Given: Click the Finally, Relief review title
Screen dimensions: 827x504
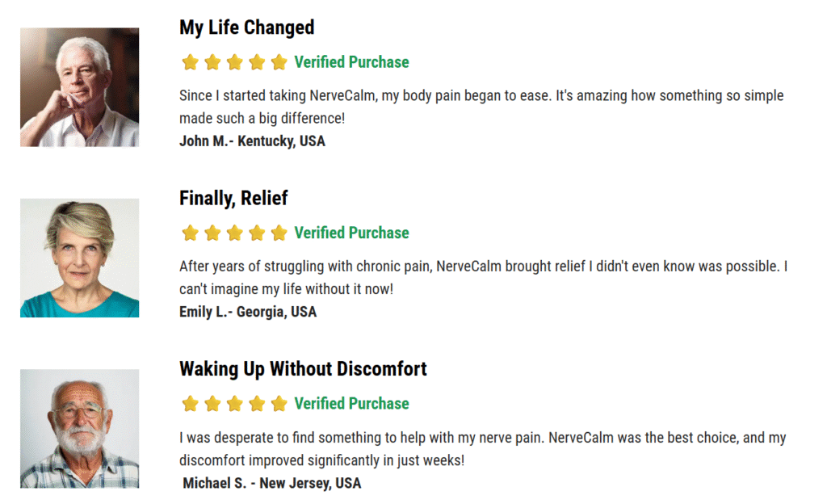Looking at the screenshot, I should click(x=233, y=198).
